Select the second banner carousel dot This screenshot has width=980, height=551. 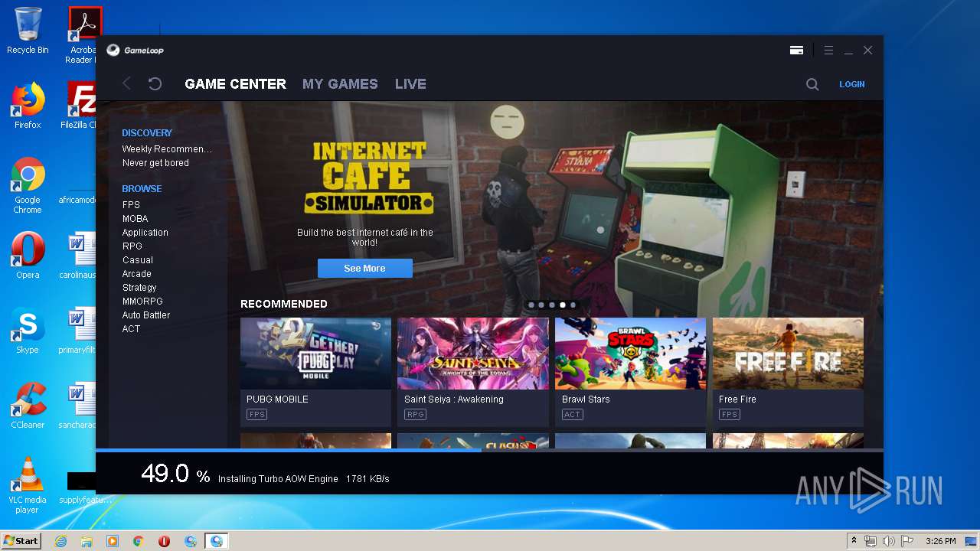point(541,305)
